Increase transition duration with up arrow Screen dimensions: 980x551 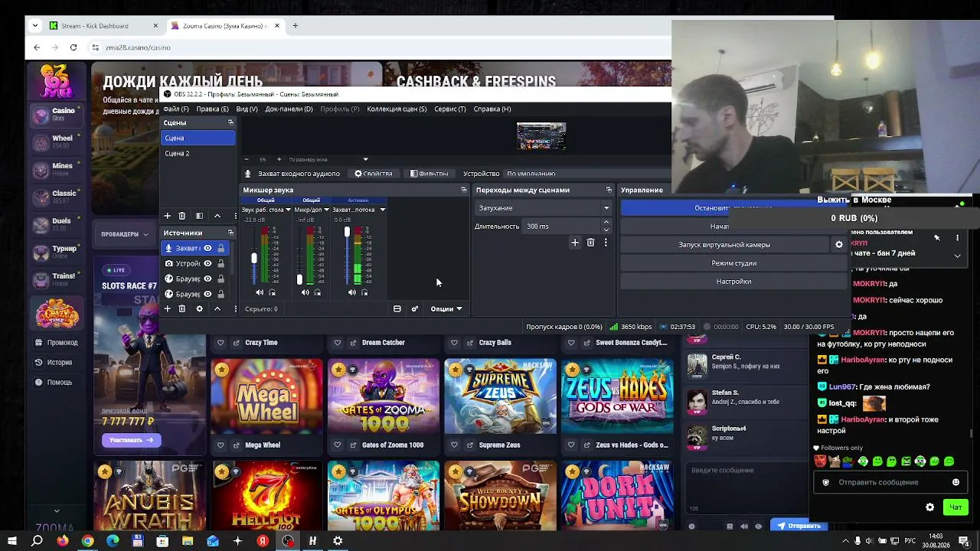[x=606, y=223]
